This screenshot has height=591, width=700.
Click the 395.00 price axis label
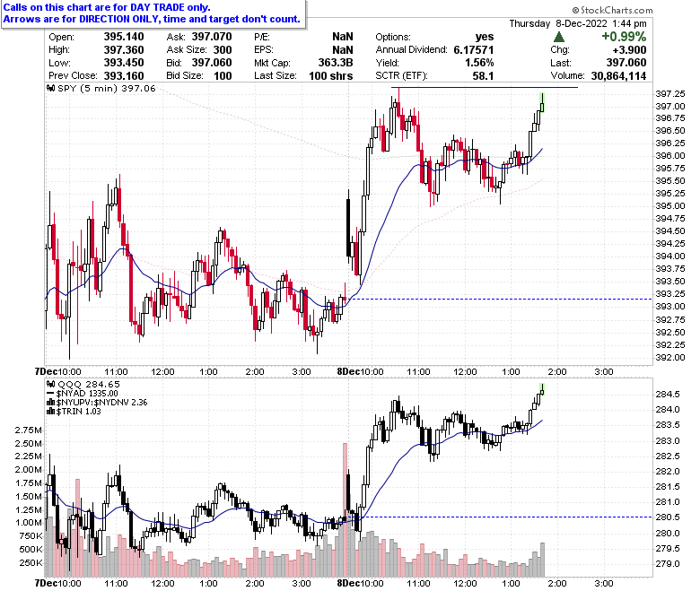(670, 205)
